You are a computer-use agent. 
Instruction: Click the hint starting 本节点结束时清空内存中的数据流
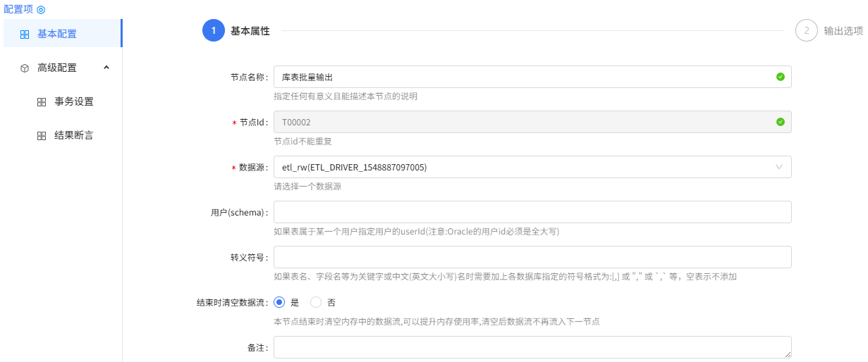tap(436, 322)
